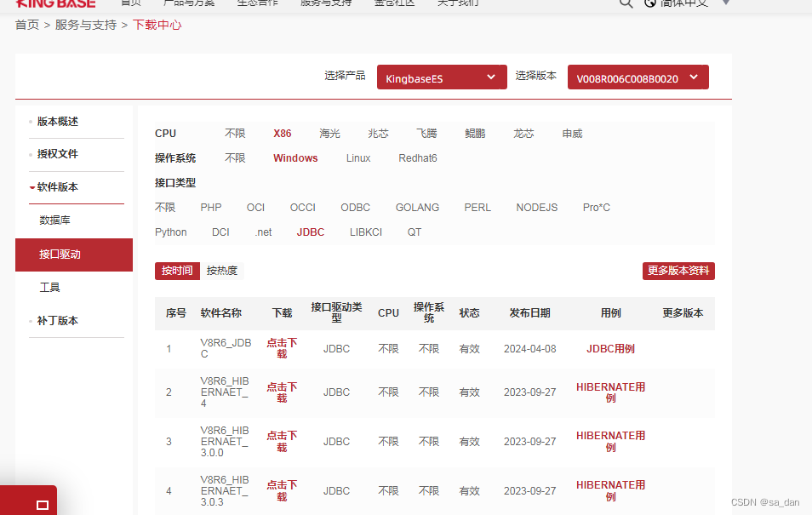This screenshot has height=515, width=812.
Task: Select NODEJS interface type
Action: click(x=537, y=208)
